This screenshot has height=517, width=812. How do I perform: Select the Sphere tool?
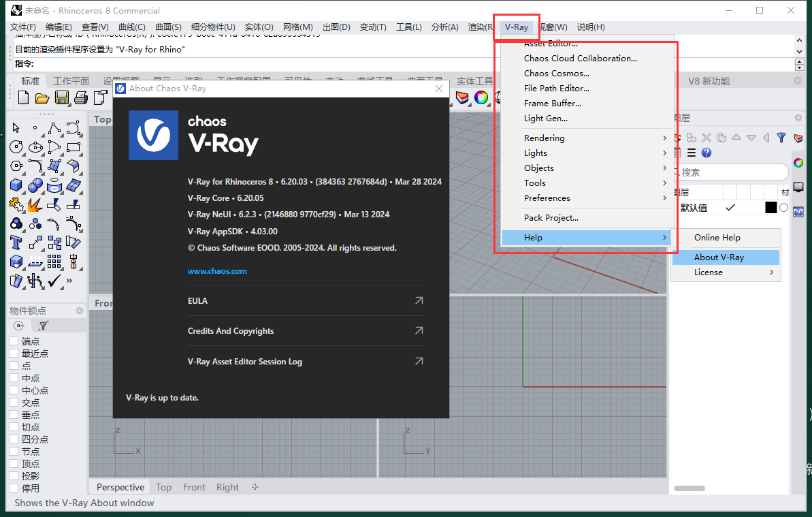coord(36,185)
